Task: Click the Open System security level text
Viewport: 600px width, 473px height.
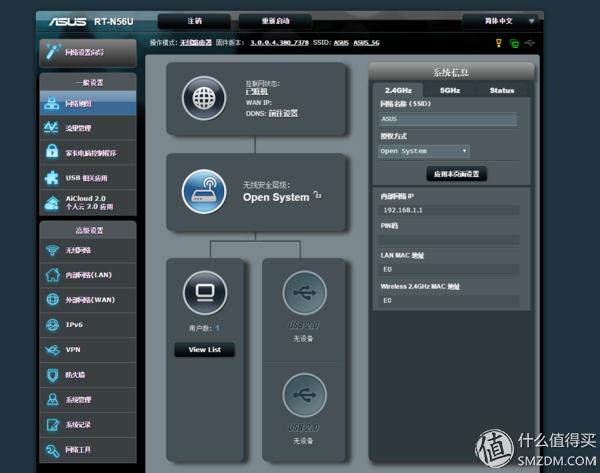Action: coord(276,197)
